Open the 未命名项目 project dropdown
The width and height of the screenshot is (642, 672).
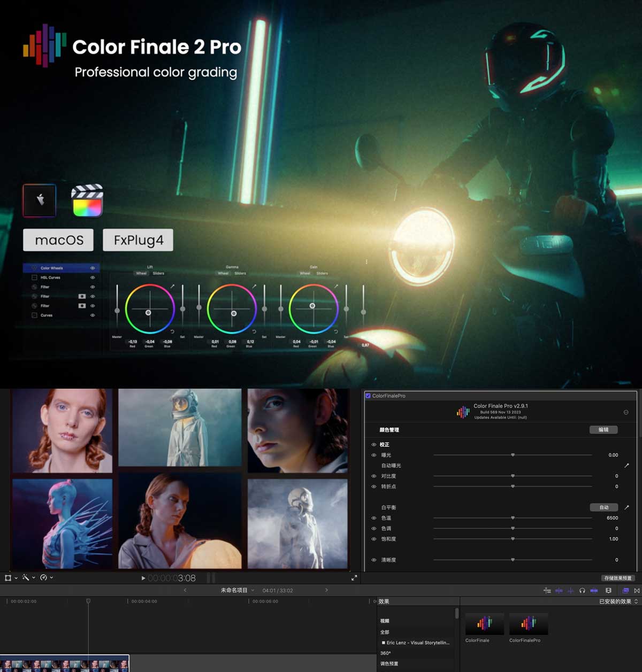click(x=238, y=590)
